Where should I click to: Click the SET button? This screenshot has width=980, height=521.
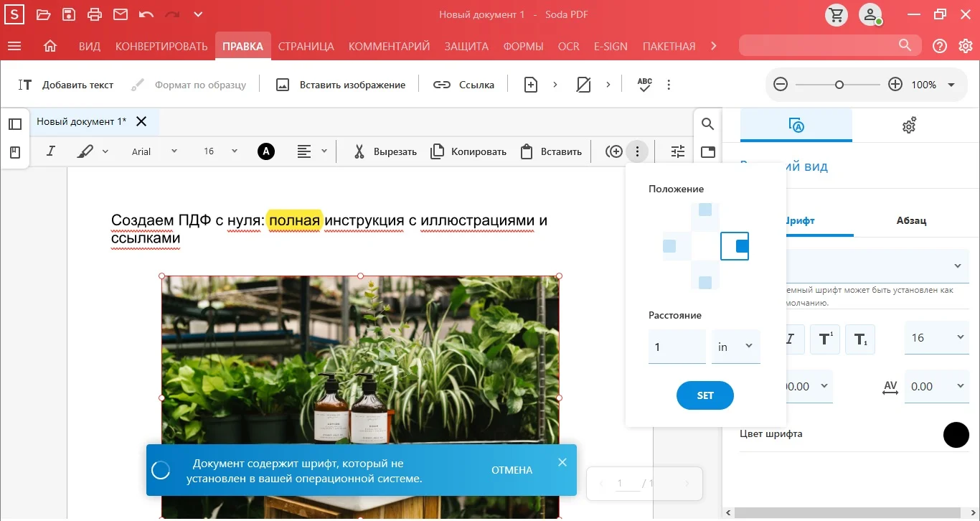705,395
